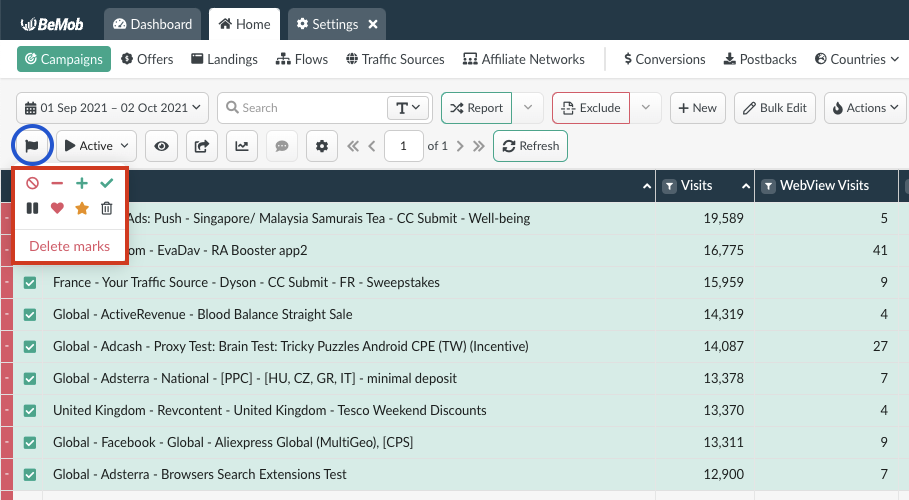
Task: Apply the pause mark
Action: [x=32, y=208]
